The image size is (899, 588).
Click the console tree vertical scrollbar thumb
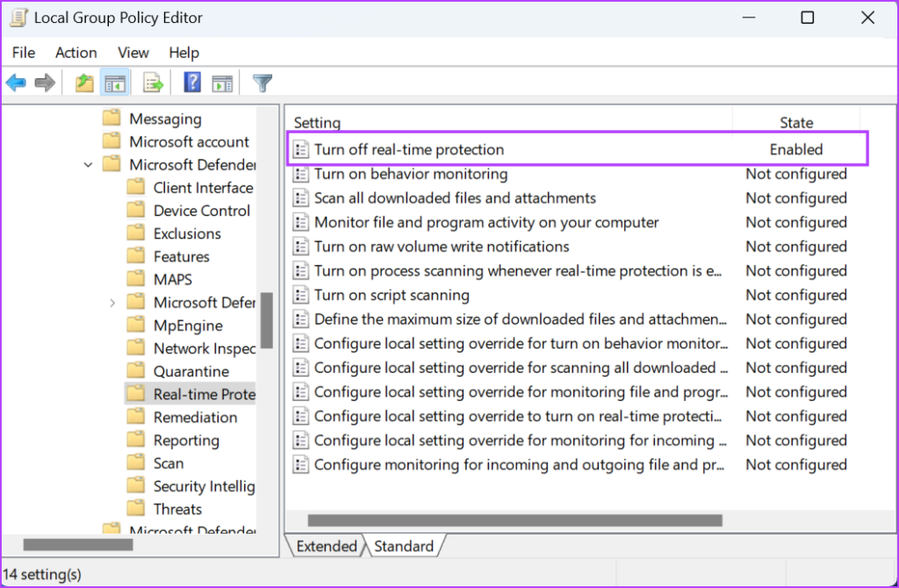click(267, 320)
